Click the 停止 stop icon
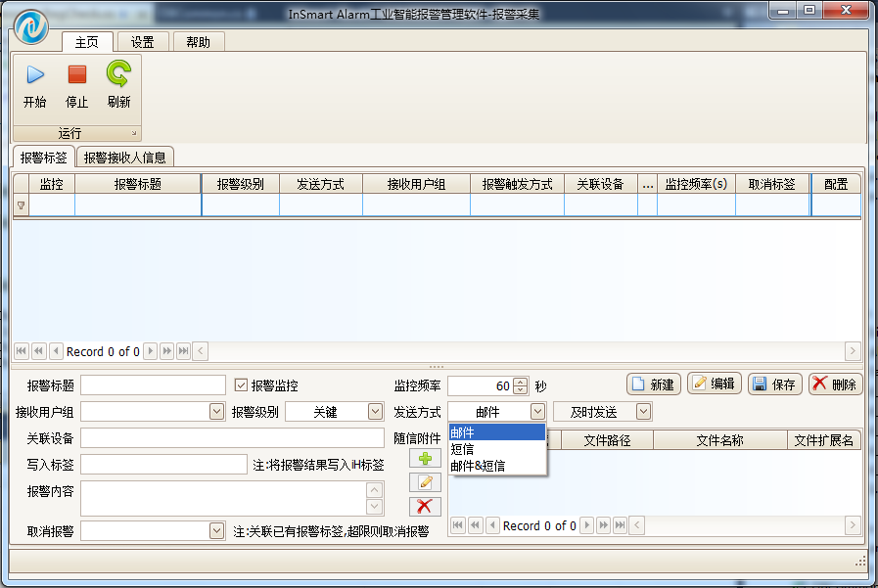878x588 pixels. 76,74
